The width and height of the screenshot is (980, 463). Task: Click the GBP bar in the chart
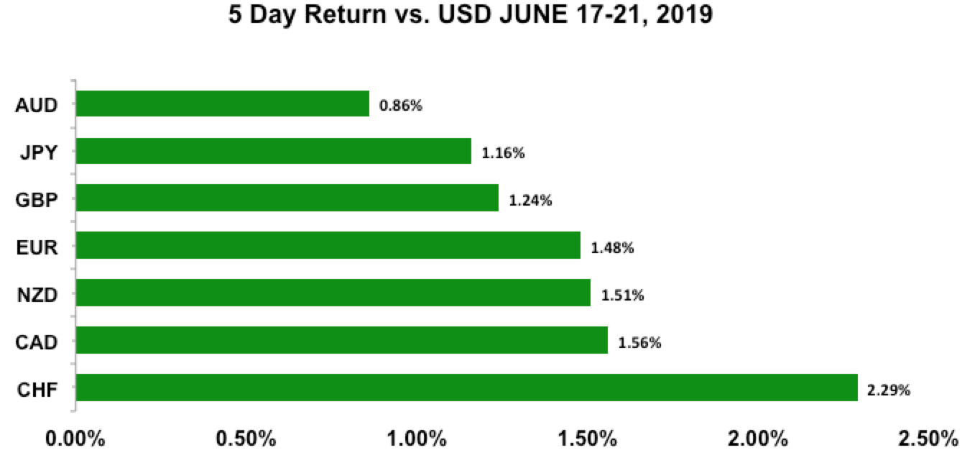click(x=287, y=198)
